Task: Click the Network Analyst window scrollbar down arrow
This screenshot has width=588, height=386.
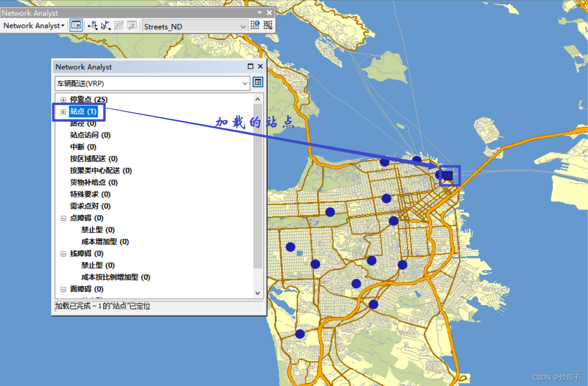Action: [x=257, y=293]
